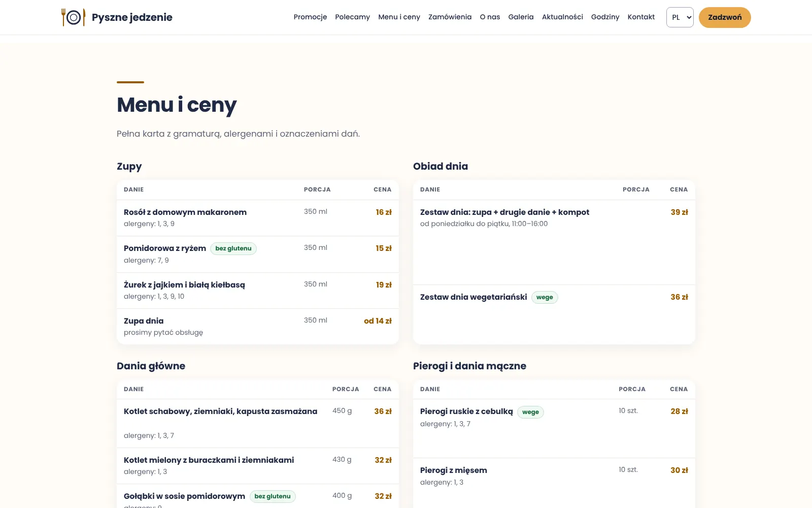812x508 pixels.
Task: Open the Polecamy nav item
Action: tap(352, 17)
